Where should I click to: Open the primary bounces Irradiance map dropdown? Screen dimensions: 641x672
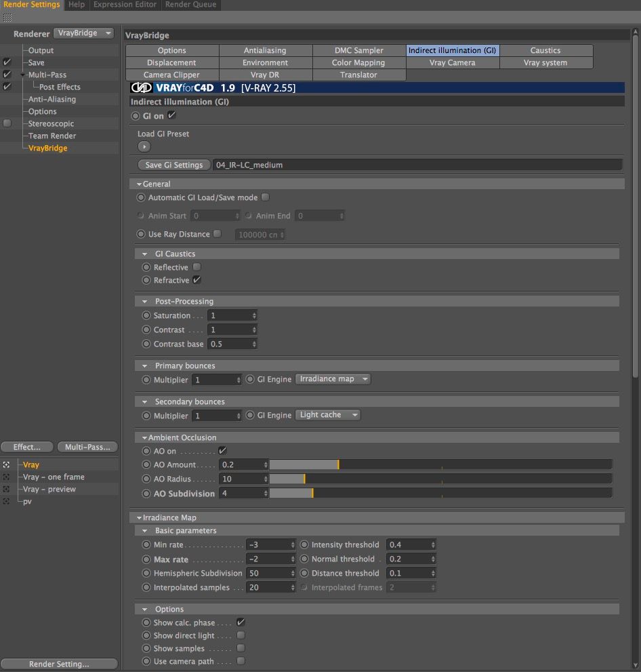333,379
